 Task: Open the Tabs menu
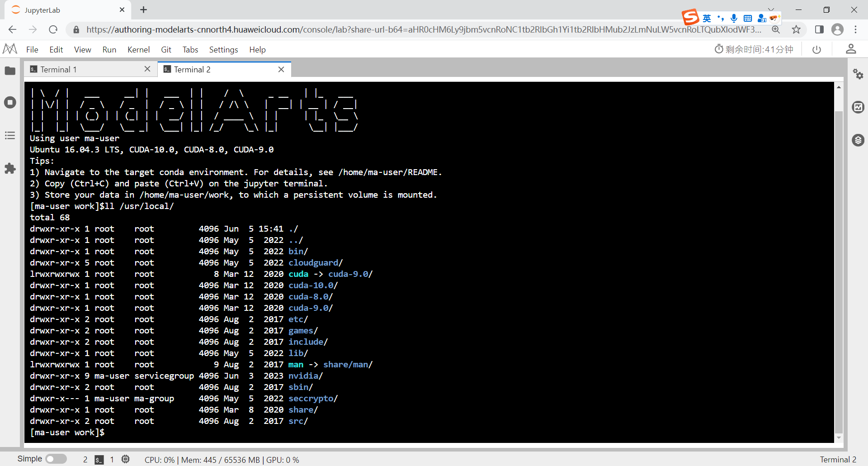[190, 49]
